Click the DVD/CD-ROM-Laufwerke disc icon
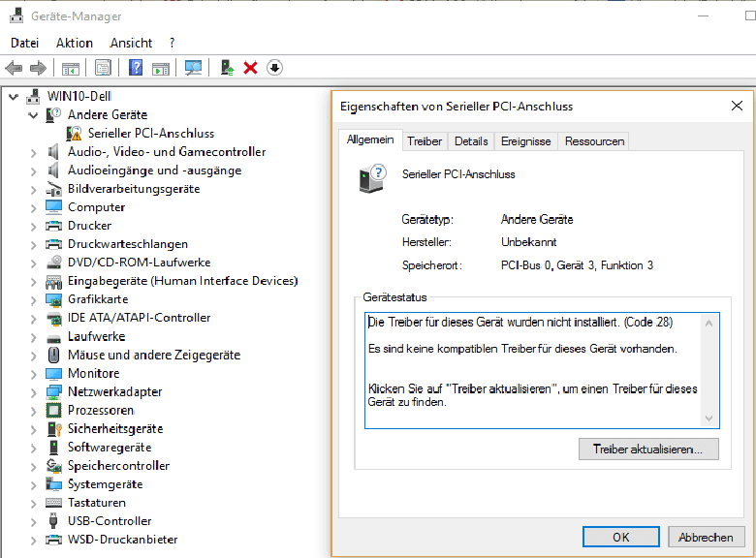 53,263
